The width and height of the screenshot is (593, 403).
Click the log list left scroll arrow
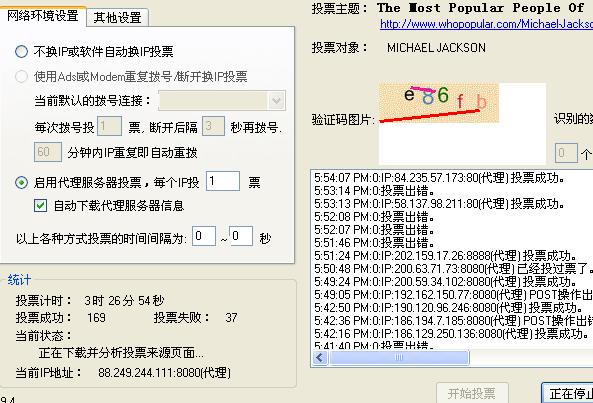click(x=320, y=358)
